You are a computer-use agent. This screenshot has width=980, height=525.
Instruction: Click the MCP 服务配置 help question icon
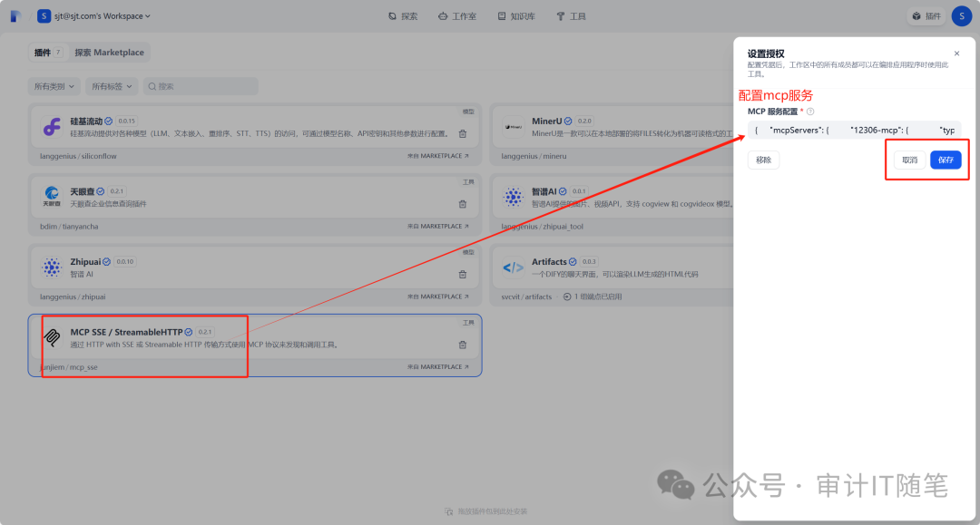pos(810,112)
